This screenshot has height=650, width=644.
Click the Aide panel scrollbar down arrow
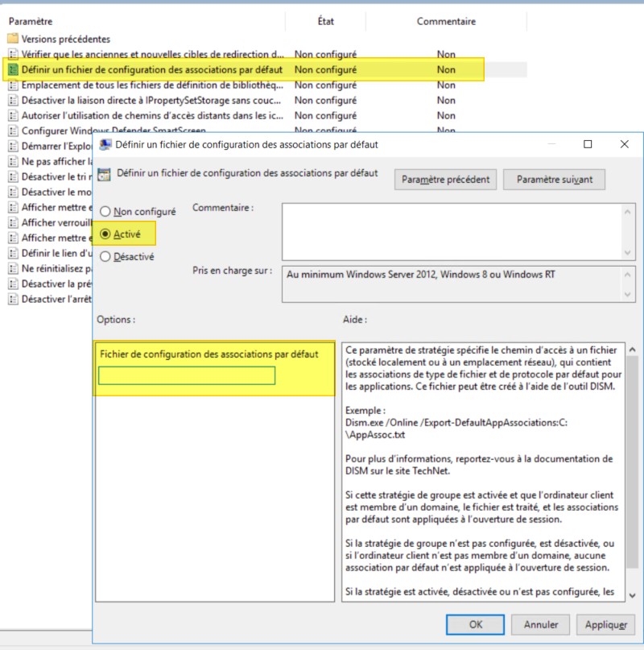[632, 595]
